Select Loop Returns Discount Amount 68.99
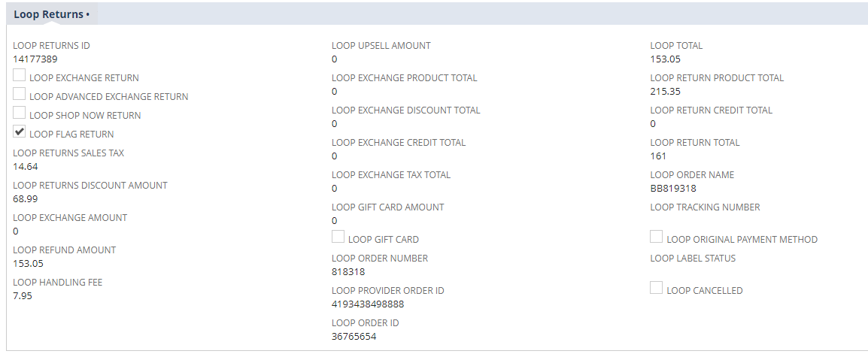This screenshot has width=868, height=354. (x=26, y=198)
